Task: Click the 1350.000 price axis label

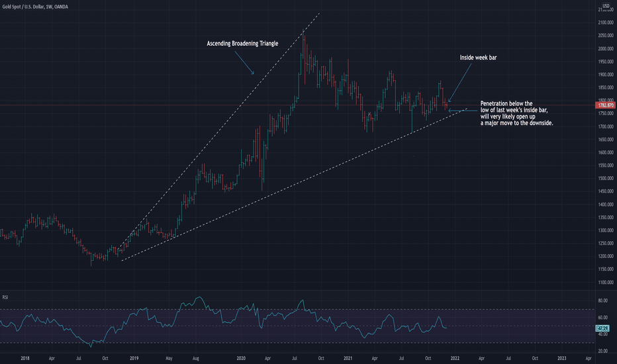Action: (x=606, y=218)
